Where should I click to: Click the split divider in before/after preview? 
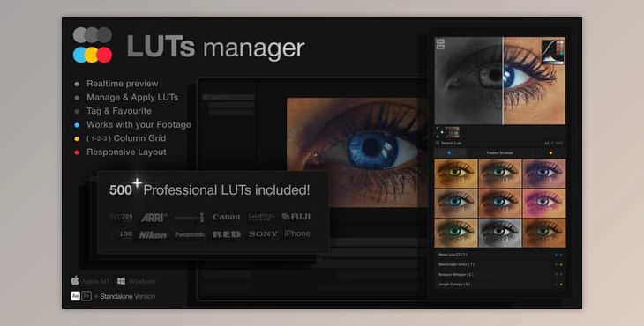pos(503,81)
